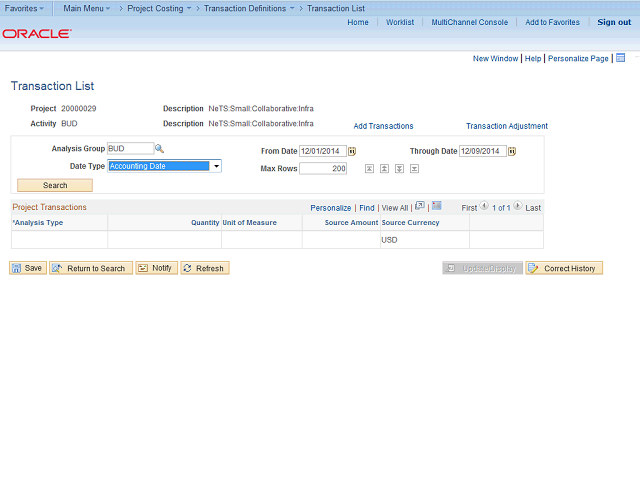Screen dimensions: 640x480
Task: Click the second arrow icon beside Max Rows
Action: coord(384,169)
